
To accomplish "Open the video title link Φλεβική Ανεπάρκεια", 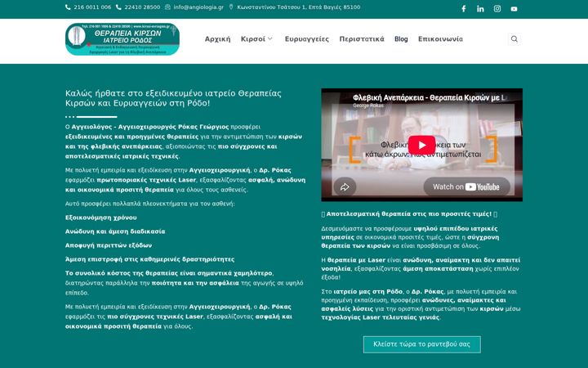I will [430, 97].
